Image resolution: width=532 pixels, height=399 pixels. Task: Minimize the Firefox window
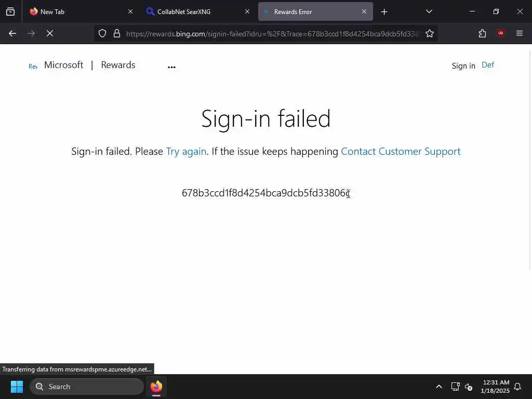472,11
